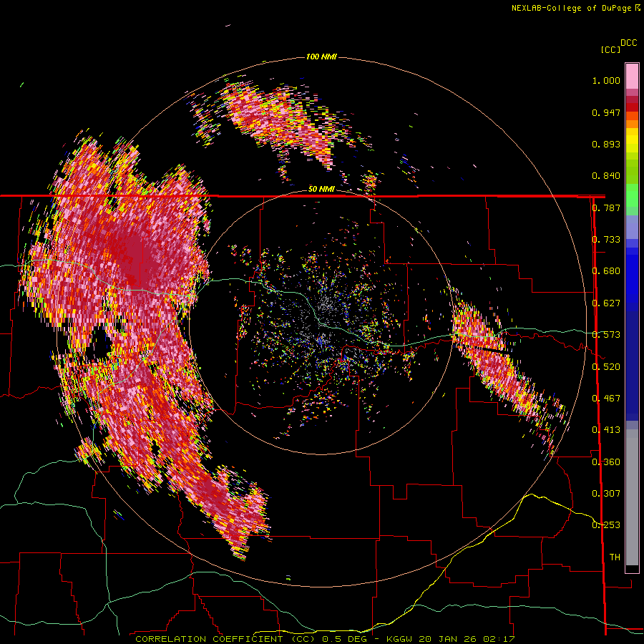Click the DCC label above color bar
Image resolution: width=644 pixels, height=644 pixels.
pyautogui.click(x=628, y=43)
